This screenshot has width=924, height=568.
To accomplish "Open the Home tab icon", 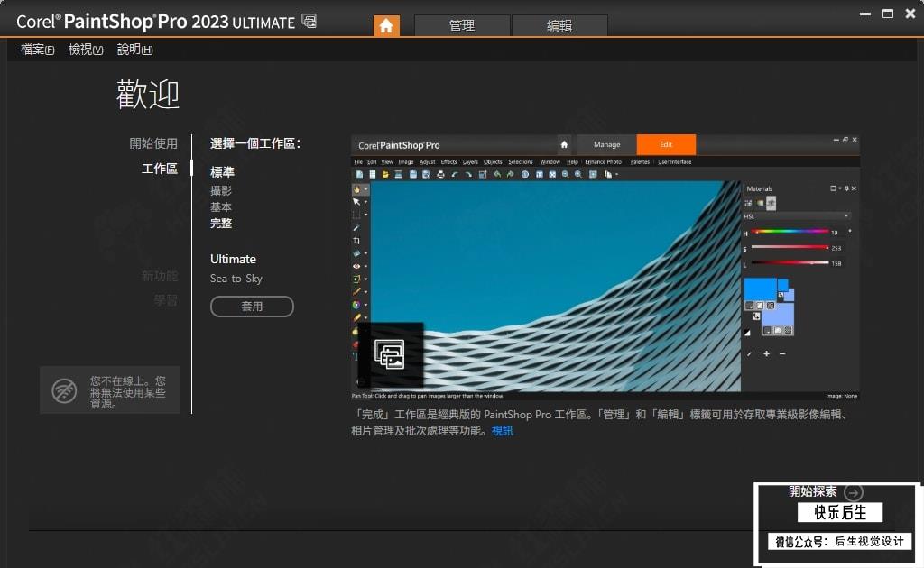I will [386, 25].
